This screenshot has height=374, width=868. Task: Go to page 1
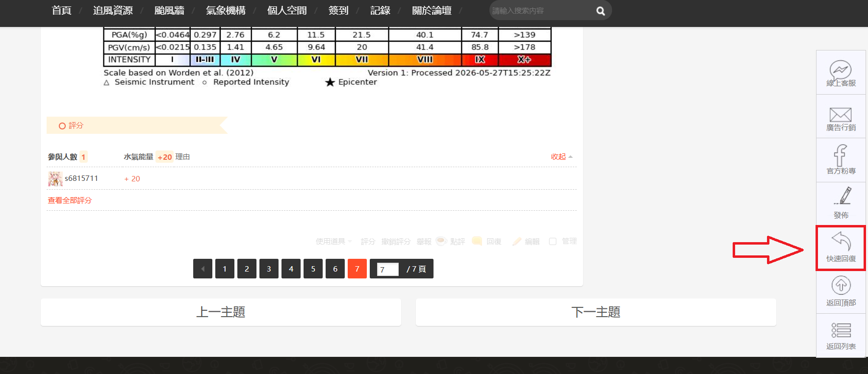click(x=225, y=269)
